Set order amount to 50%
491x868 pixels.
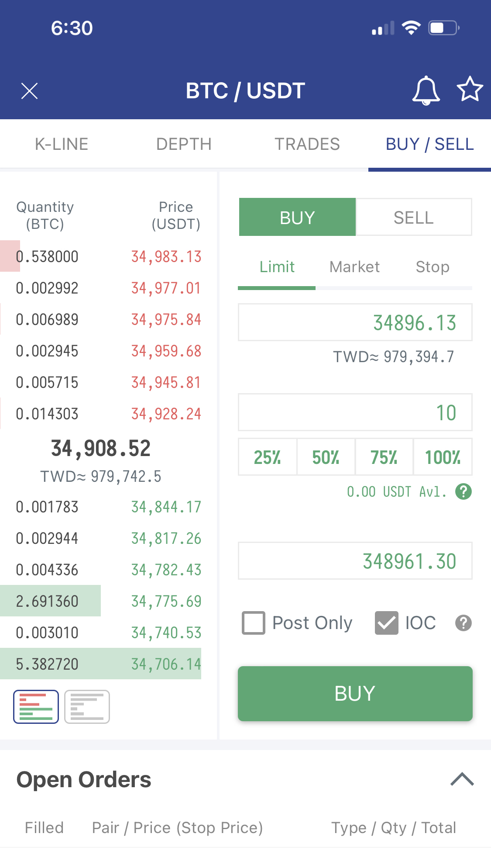pos(326,457)
